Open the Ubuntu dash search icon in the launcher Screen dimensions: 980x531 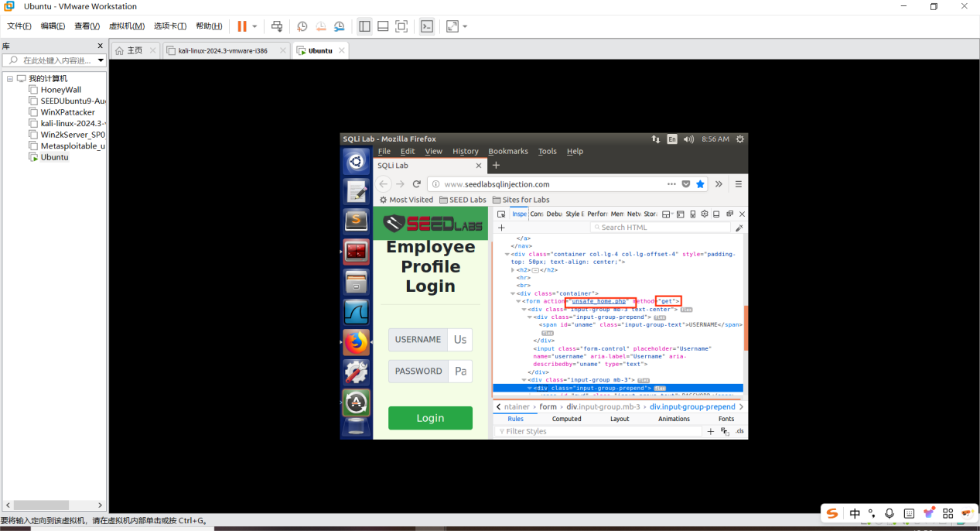point(357,162)
